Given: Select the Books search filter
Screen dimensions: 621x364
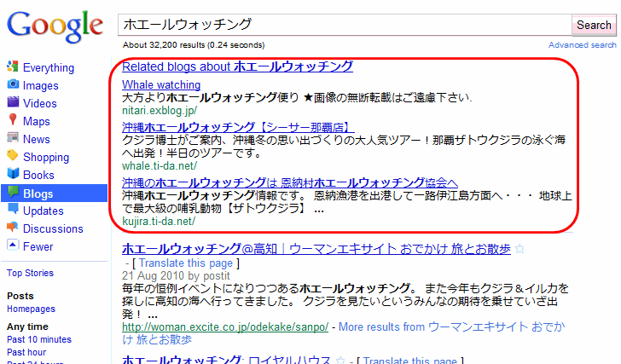Looking at the screenshot, I should coord(38,175).
